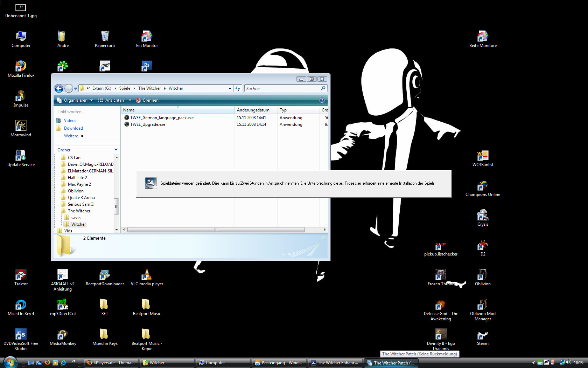Select the Beite Monitore desktop icon
The image size is (588, 368).
pyautogui.click(x=483, y=39)
